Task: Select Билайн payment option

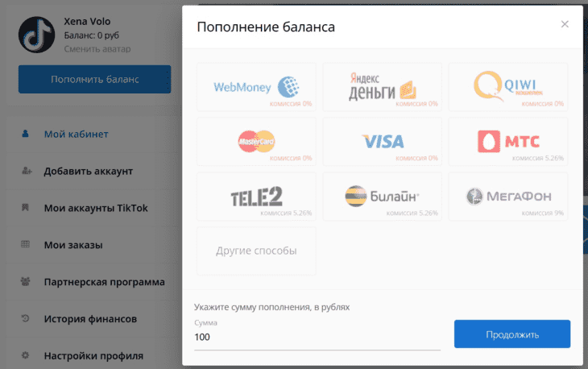Action: 382,197
